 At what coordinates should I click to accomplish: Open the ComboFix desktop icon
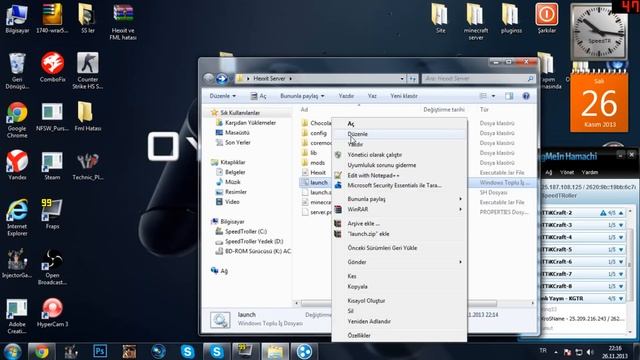52,67
